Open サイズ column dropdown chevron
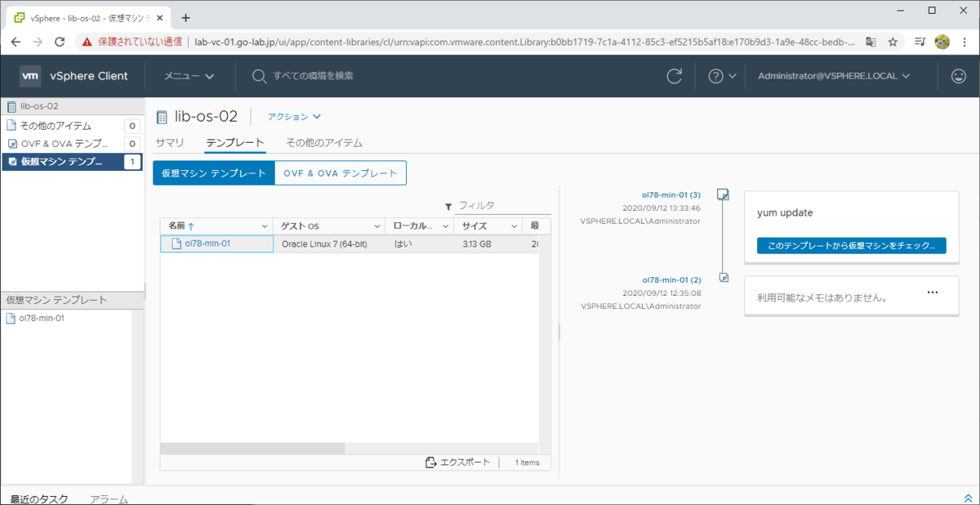Image resolution: width=980 pixels, height=505 pixels. [x=514, y=226]
